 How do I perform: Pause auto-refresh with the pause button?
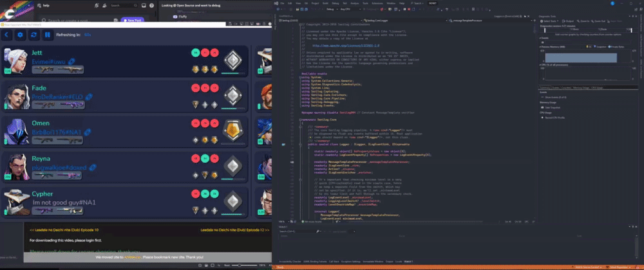point(48,34)
